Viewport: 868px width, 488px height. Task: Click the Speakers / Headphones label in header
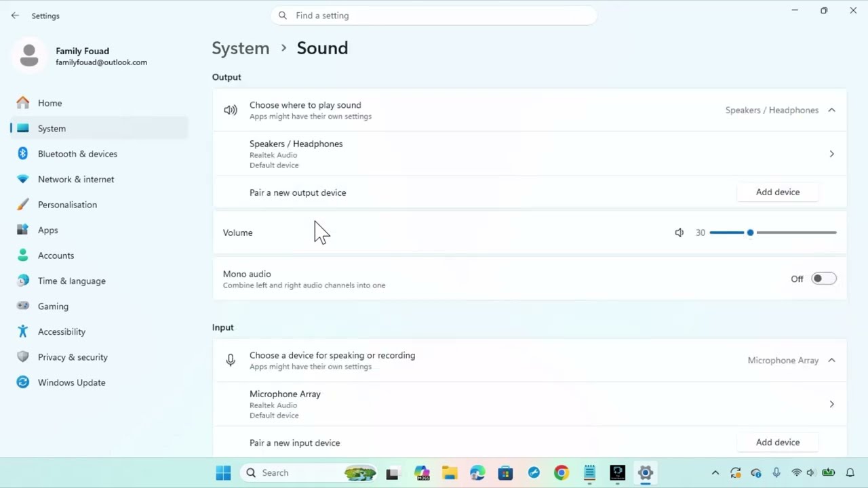(x=772, y=110)
